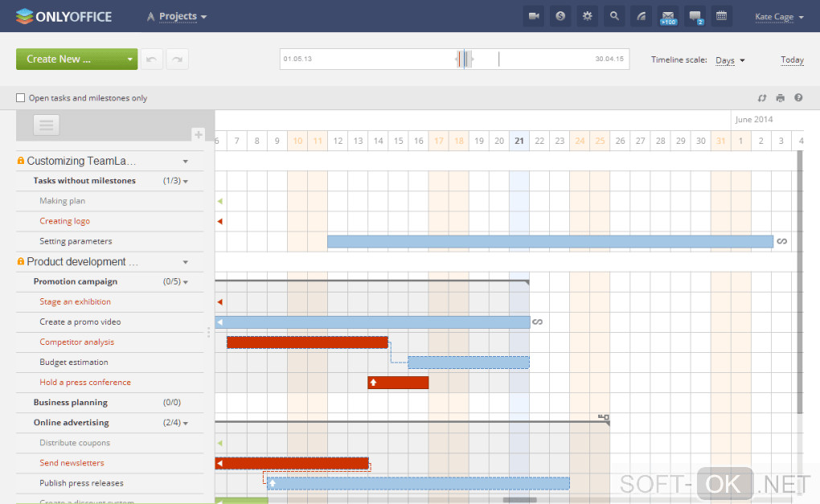The height and width of the screenshot is (504, 820).
Task: Click 01.05.13 start date label
Action: click(297, 59)
